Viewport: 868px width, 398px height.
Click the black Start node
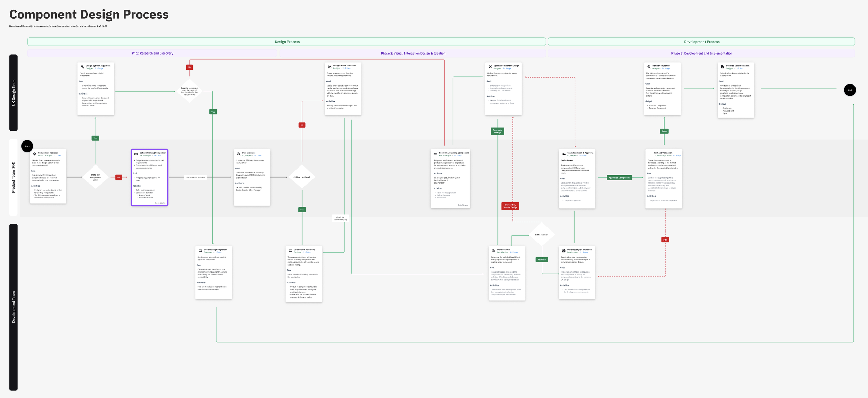click(x=27, y=146)
